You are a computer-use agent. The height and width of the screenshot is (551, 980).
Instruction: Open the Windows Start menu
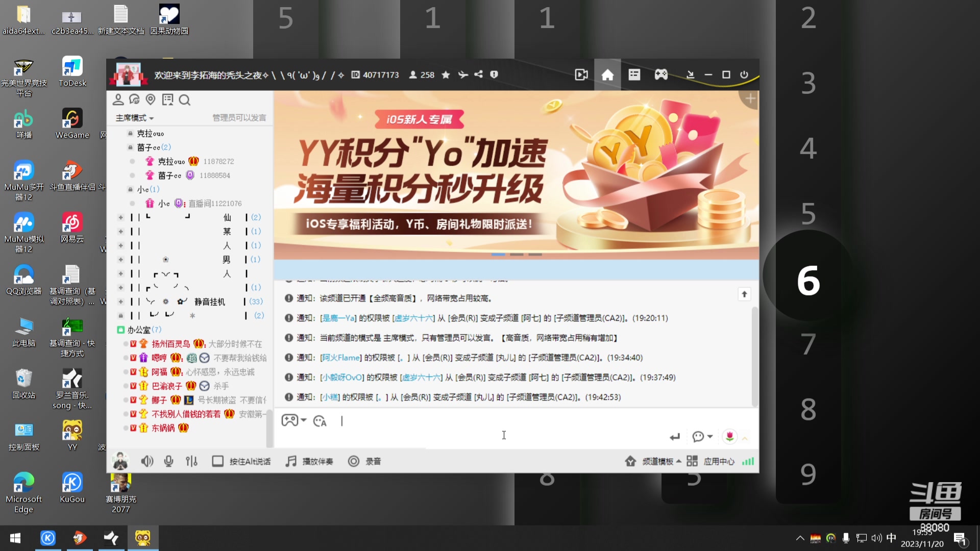[15, 538]
